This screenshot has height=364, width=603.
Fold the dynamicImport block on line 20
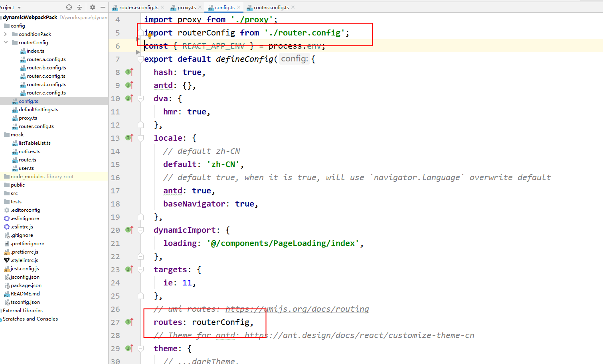point(140,230)
